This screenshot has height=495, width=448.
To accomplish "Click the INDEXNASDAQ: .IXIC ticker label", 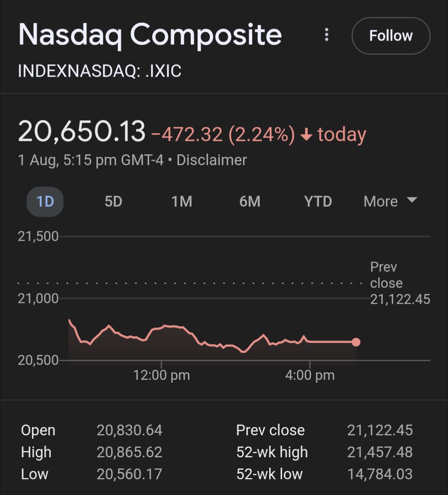I will [x=100, y=71].
